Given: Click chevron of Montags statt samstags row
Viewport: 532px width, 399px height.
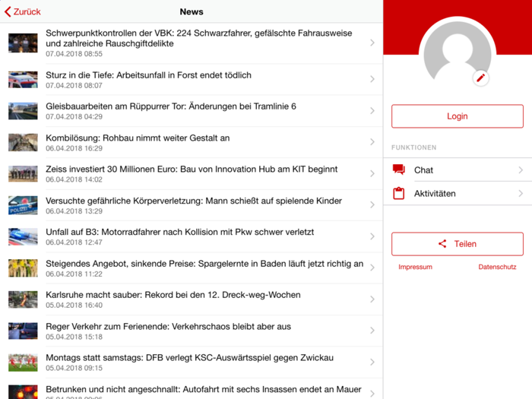Looking at the screenshot, I should [372, 362].
